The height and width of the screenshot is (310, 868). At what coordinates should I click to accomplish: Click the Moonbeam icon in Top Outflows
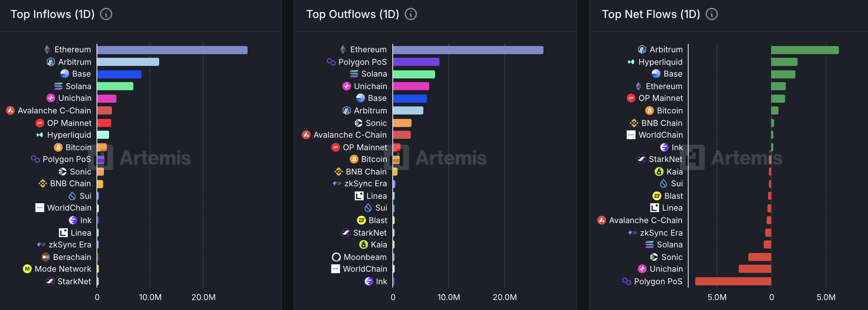click(x=336, y=257)
